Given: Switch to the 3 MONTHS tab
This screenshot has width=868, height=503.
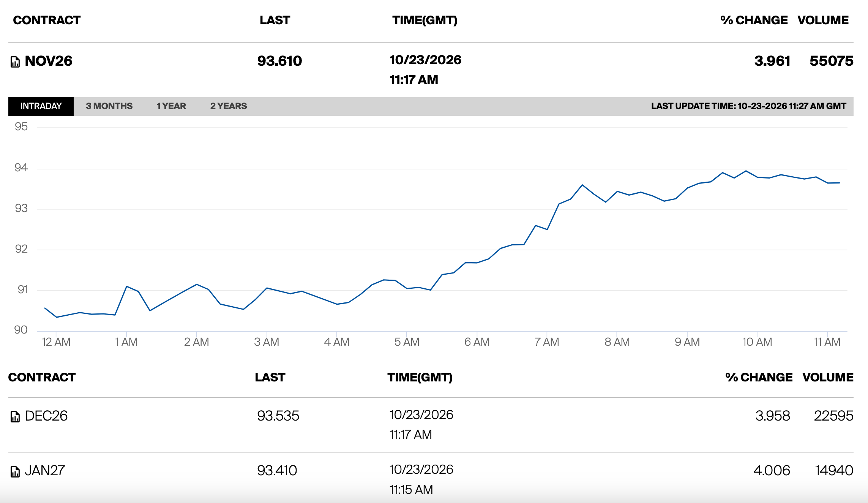Looking at the screenshot, I should point(109,106).
